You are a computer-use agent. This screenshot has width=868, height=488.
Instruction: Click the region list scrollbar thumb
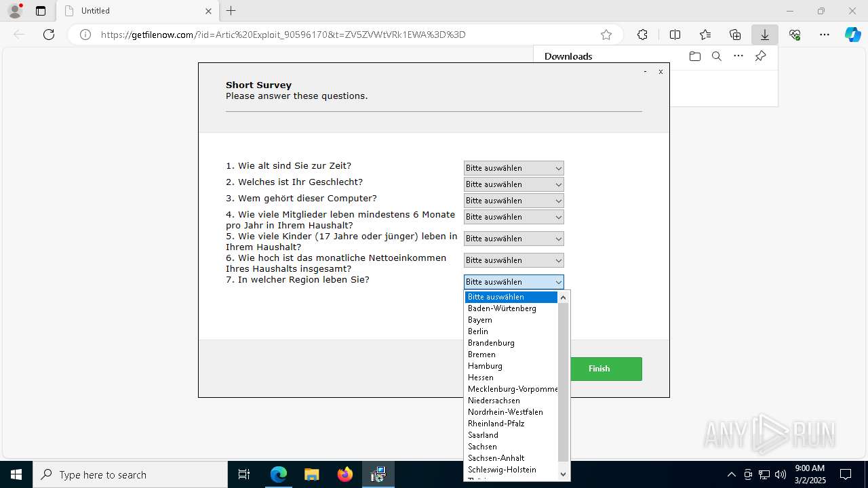tap(563, 382)
